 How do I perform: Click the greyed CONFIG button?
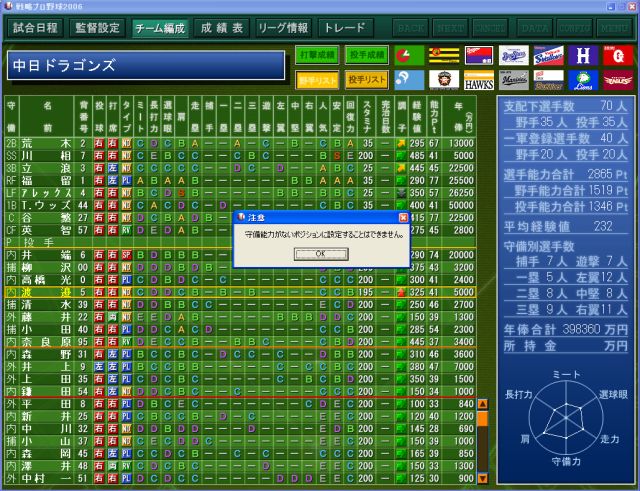pos(574,28)
